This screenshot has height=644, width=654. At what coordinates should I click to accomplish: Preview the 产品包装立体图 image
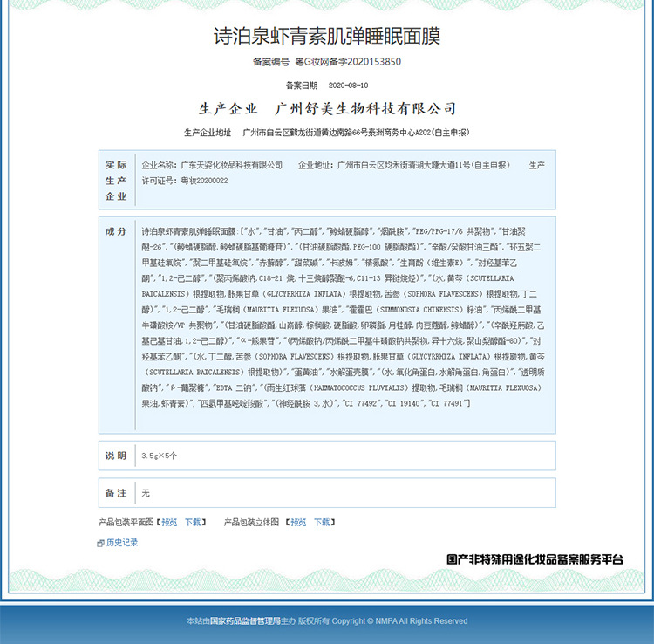(298, 522)
